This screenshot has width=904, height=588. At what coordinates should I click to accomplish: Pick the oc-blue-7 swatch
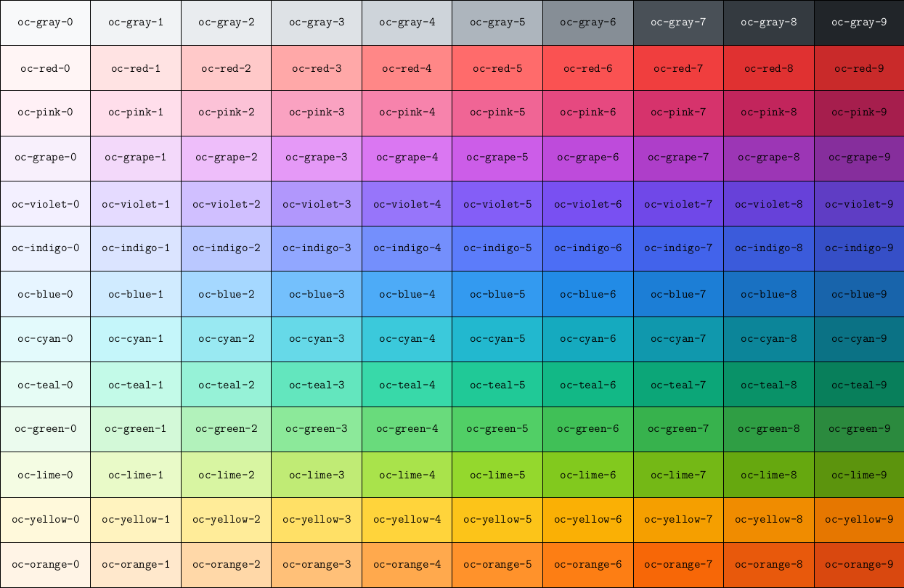tap(677, 294)
